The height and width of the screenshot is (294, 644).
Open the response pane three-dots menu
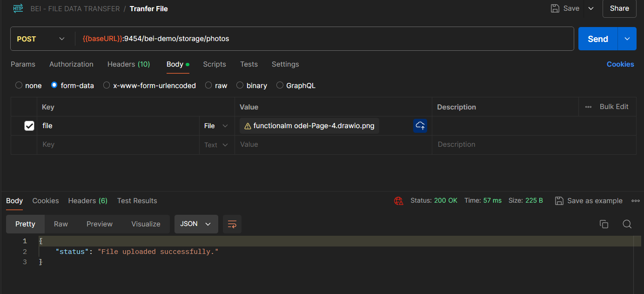pos(635,201)
